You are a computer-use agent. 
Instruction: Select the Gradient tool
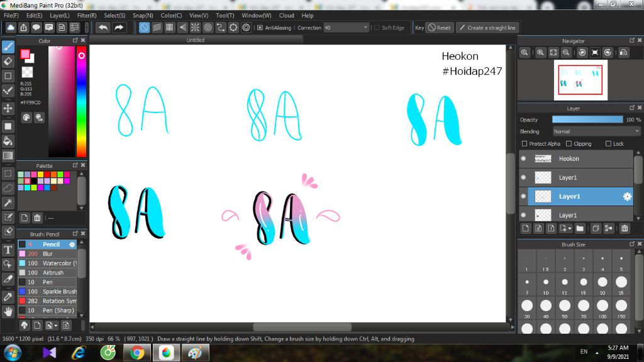(x=8, y=156)
